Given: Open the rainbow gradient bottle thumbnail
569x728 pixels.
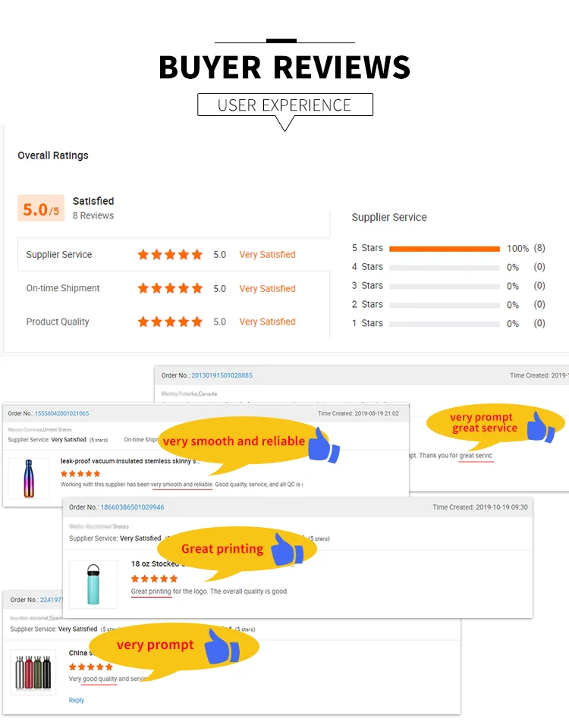Looking at the screenshot, I should (29, 478).
